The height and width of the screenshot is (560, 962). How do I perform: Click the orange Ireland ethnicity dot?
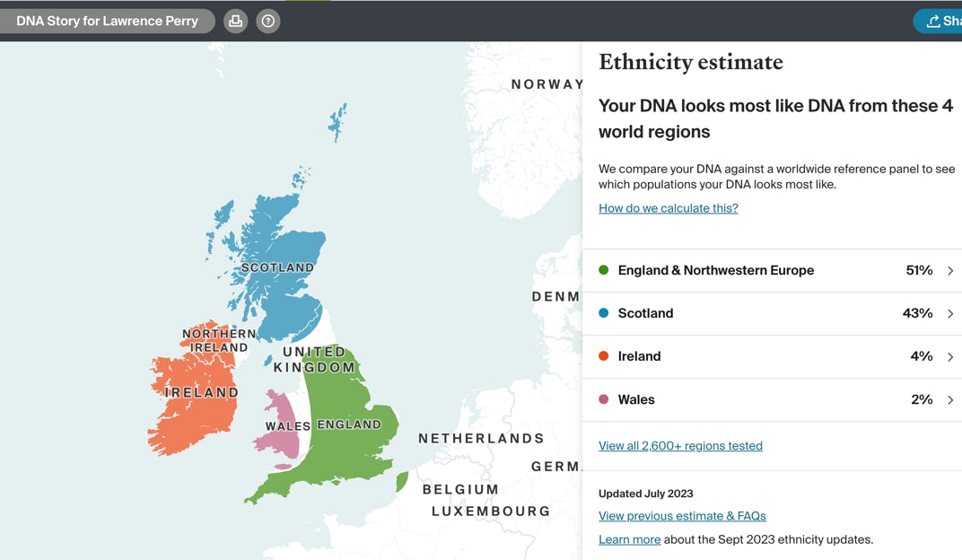[604, 356]
